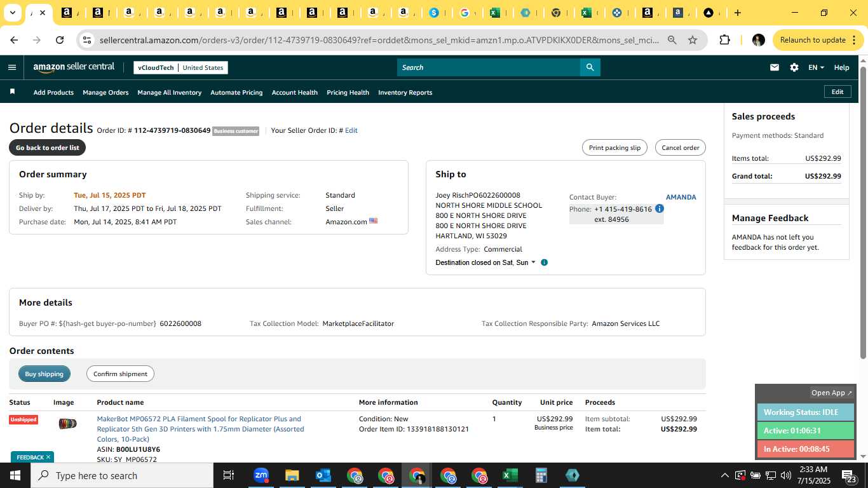Open Manage All Inventory menu item
Screen dimensions: 868x488
click(x=169, y=92)
